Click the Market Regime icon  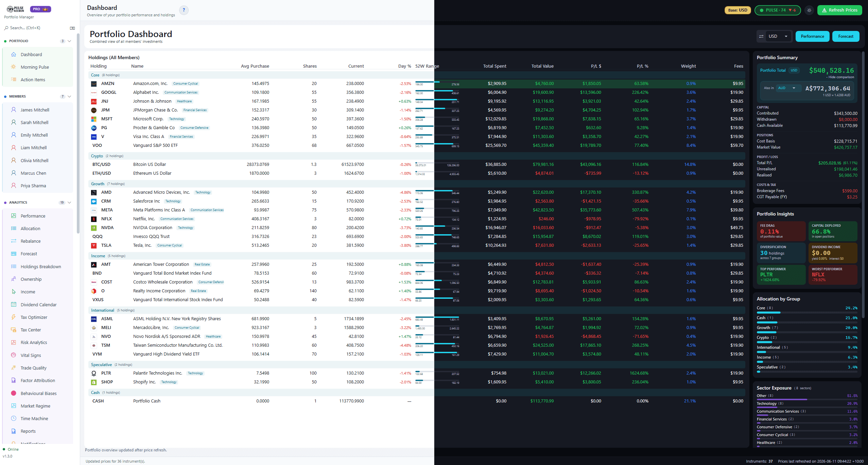14,406
